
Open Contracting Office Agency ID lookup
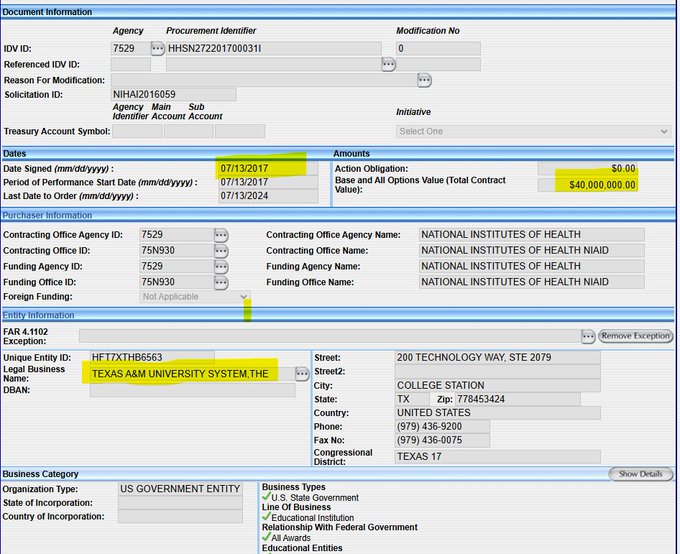(221, 235)
